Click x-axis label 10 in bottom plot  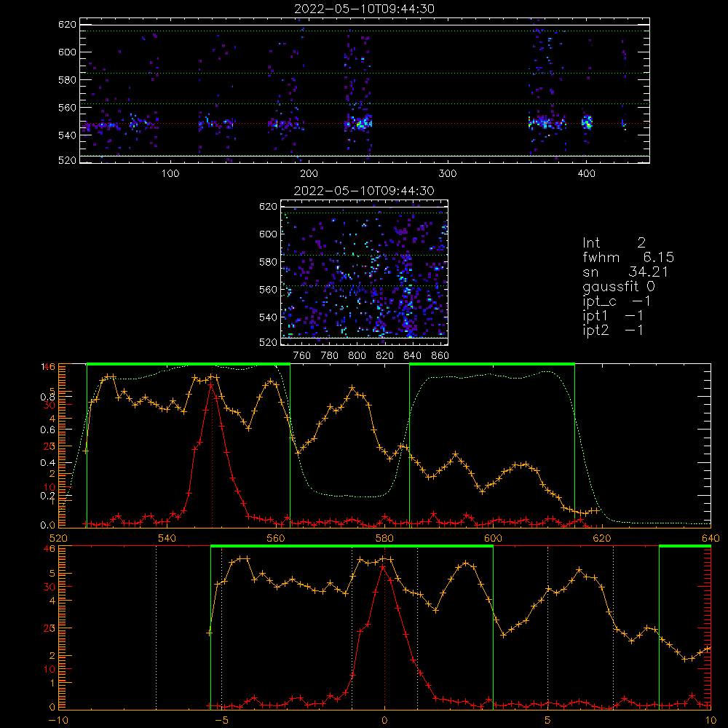711,721
